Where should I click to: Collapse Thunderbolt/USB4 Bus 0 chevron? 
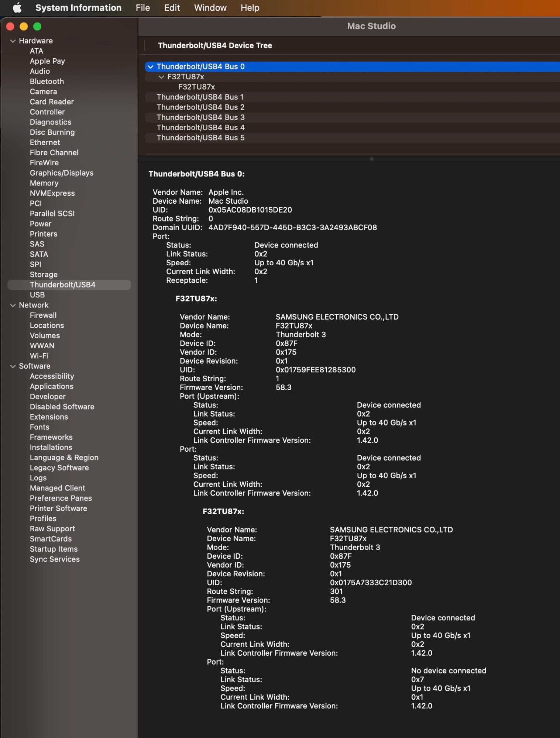click(x=151, y=67)
